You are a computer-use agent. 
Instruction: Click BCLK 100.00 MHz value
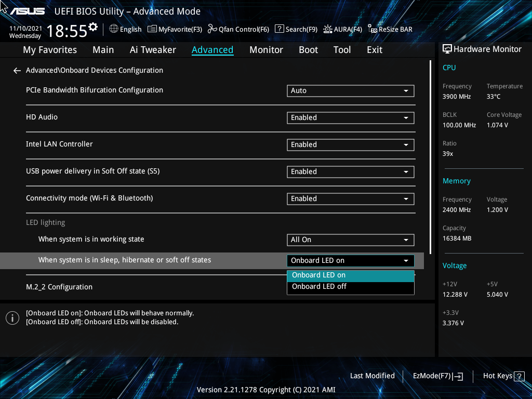(459, 125)
